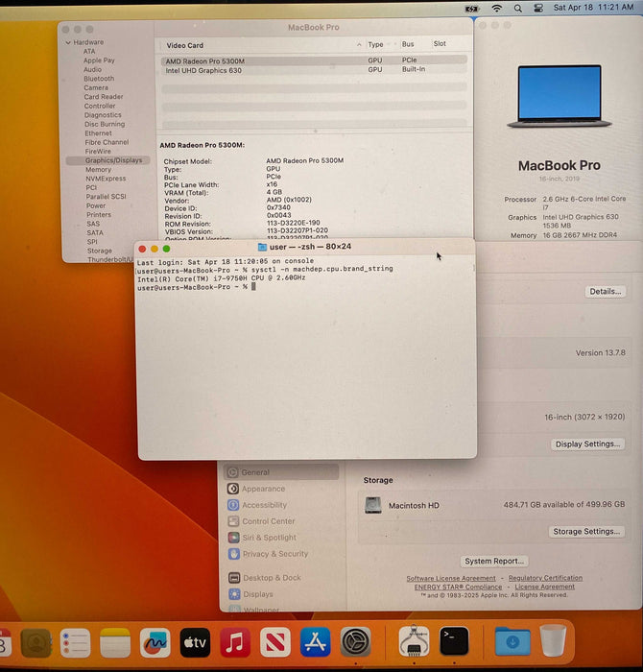Collapse the Hardware tree in System Information
The image size is (643, 672).
[x=68, y=42]
